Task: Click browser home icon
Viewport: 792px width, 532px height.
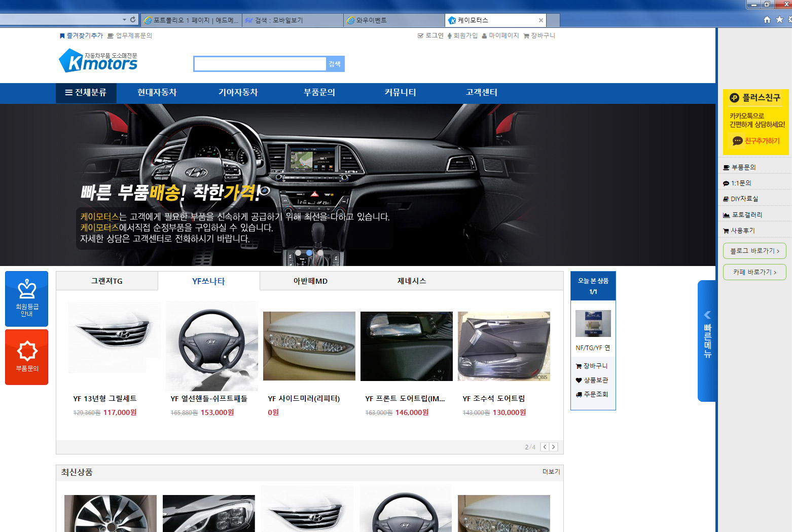Action: (x=767, y=19)
